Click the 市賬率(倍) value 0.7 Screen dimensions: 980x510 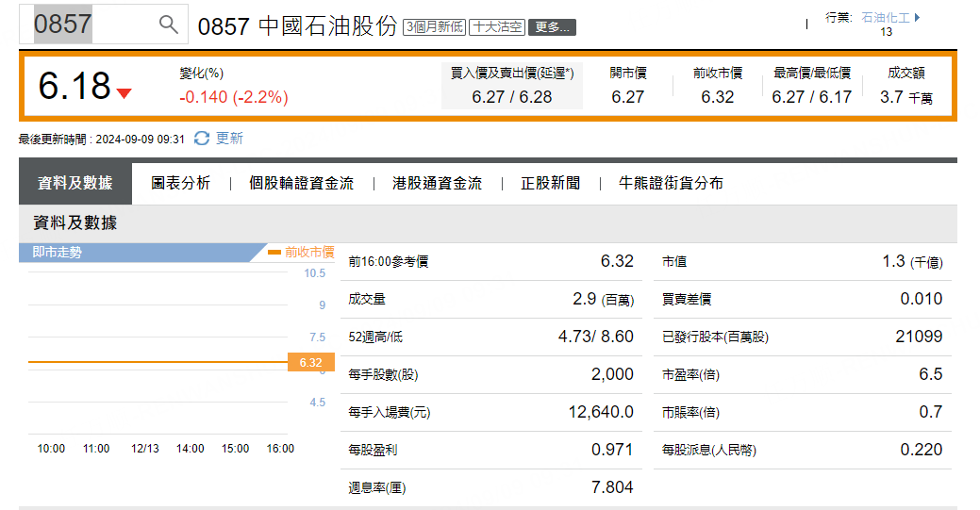[931, 412]
